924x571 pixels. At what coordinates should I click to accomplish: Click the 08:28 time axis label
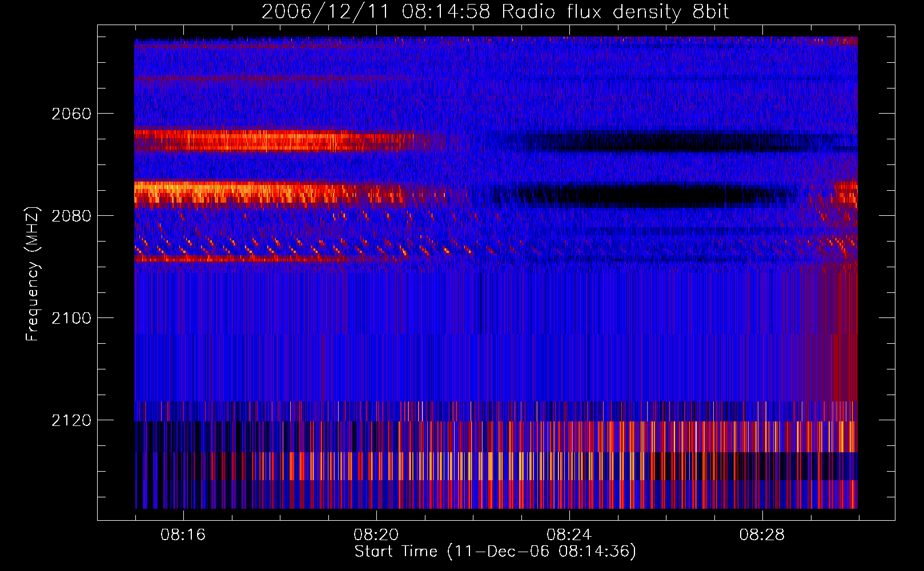762,535
